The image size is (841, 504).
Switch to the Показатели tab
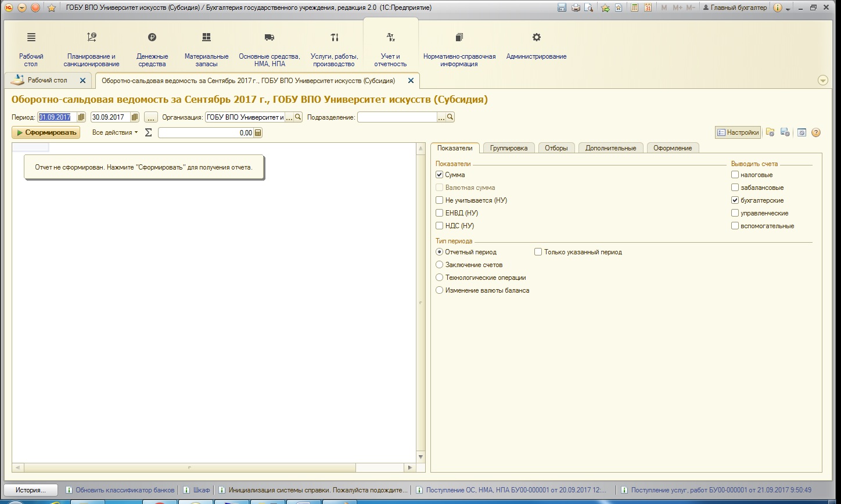point(455,148)
